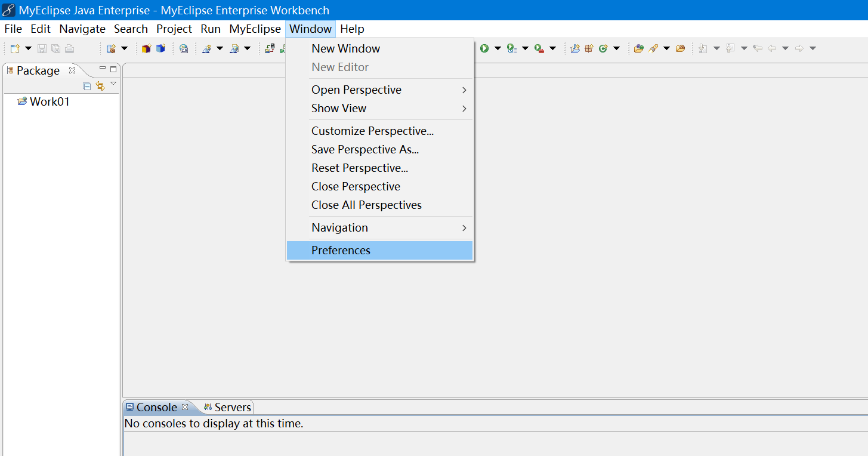Screen dimensions: 868x456
Task: Click the Last Edit Location icon
Action: 758,49
